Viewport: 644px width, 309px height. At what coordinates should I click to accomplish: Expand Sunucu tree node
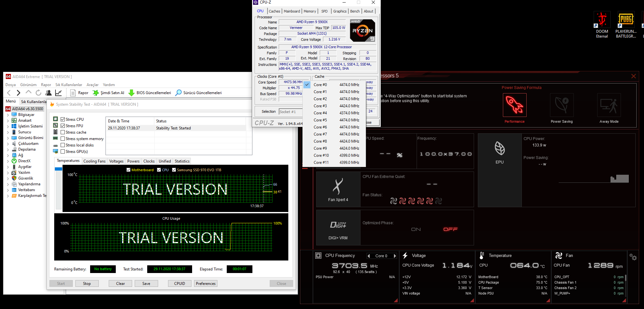(x=8, y=132)
